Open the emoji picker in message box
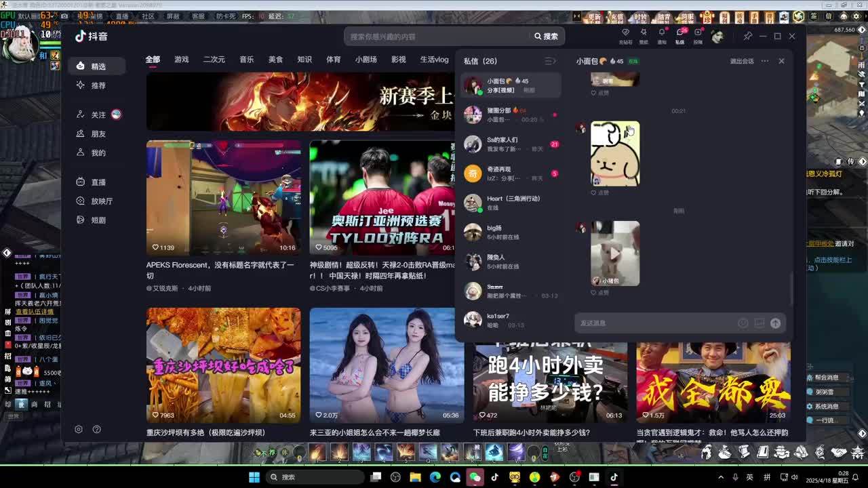 tap(743, 323)
